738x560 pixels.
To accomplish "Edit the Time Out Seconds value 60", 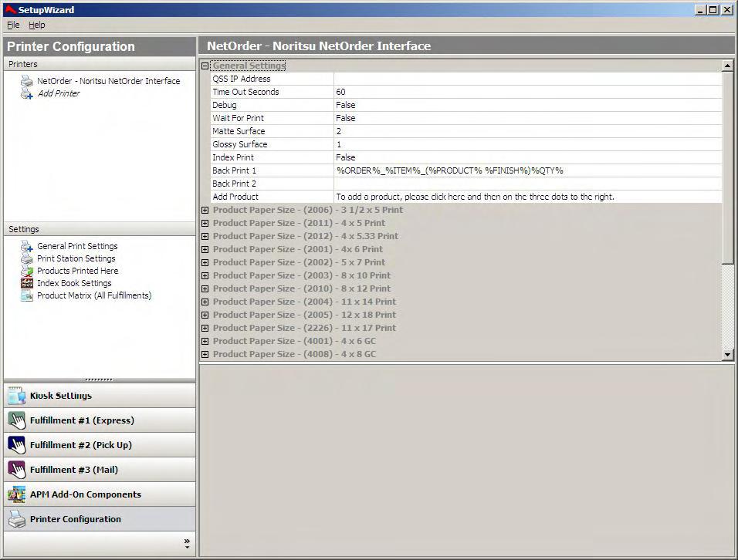I will coord(527,92).
